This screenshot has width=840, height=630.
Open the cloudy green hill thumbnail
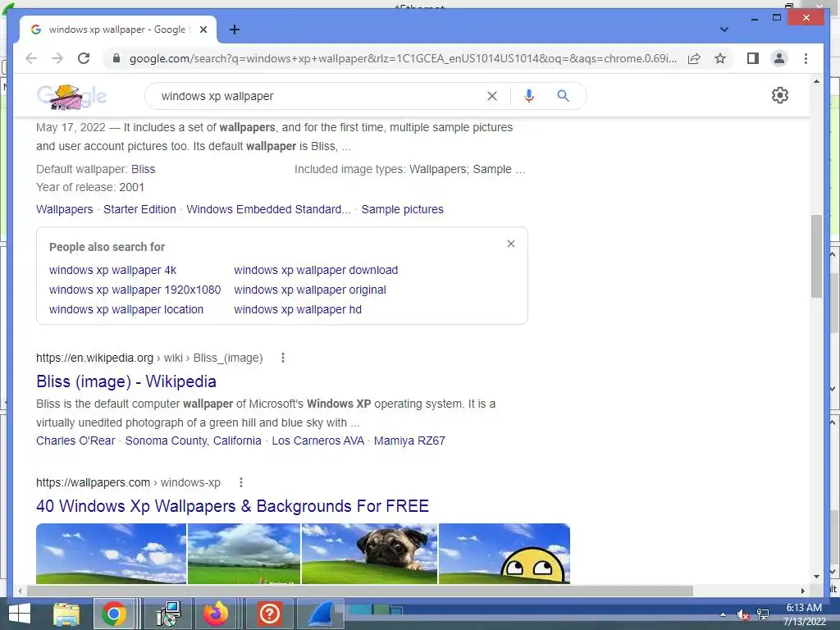[244, 554]
